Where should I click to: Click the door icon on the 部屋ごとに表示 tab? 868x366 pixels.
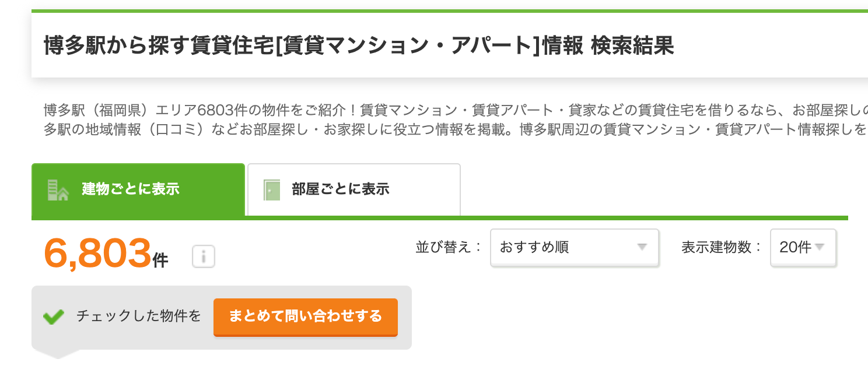point(272,190)
